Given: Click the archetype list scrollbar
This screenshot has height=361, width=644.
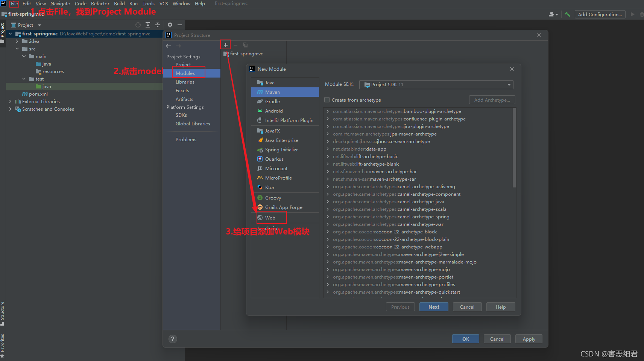Looking at the screenshot, I should [x=514, y=148].
